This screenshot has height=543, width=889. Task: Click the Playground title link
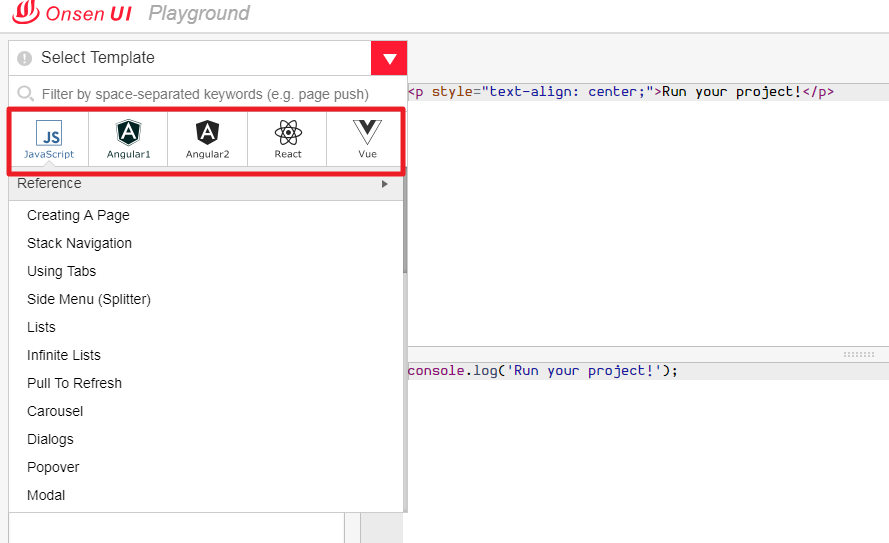coord(199,13)
